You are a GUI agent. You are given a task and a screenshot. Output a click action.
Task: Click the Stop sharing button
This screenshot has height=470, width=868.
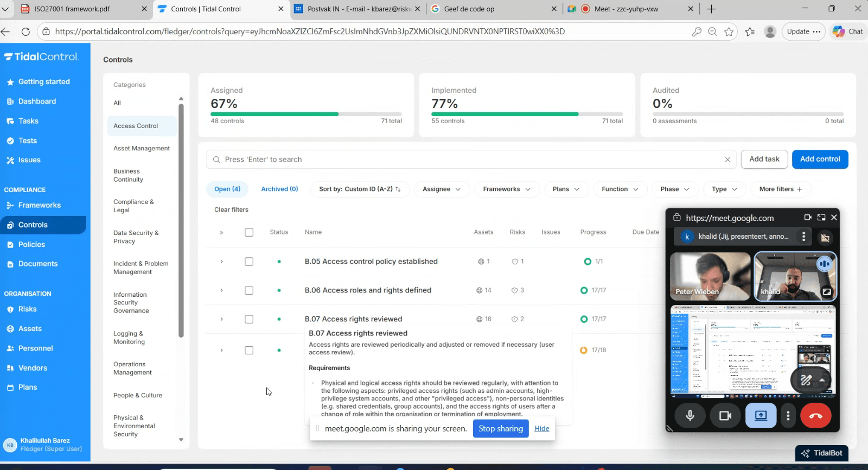(500, 429)
